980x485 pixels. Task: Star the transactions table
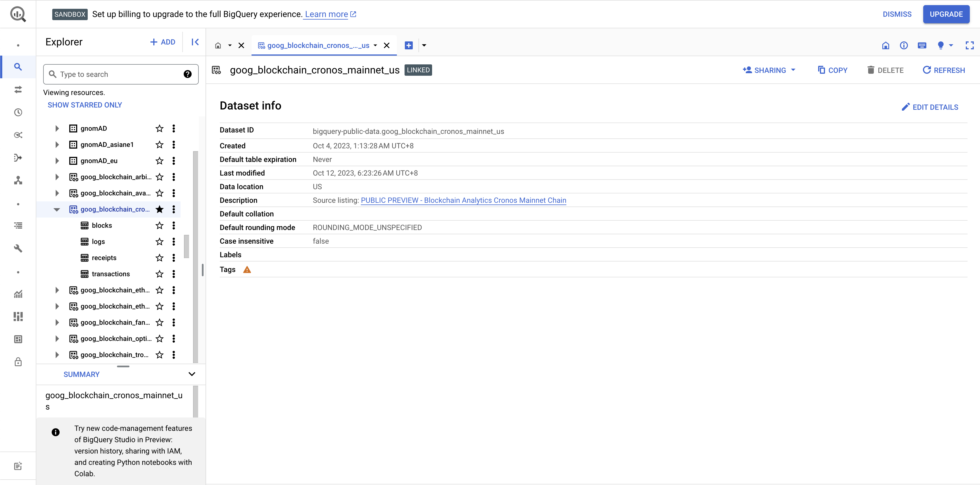pyautogui.click(x=159, y=274)
